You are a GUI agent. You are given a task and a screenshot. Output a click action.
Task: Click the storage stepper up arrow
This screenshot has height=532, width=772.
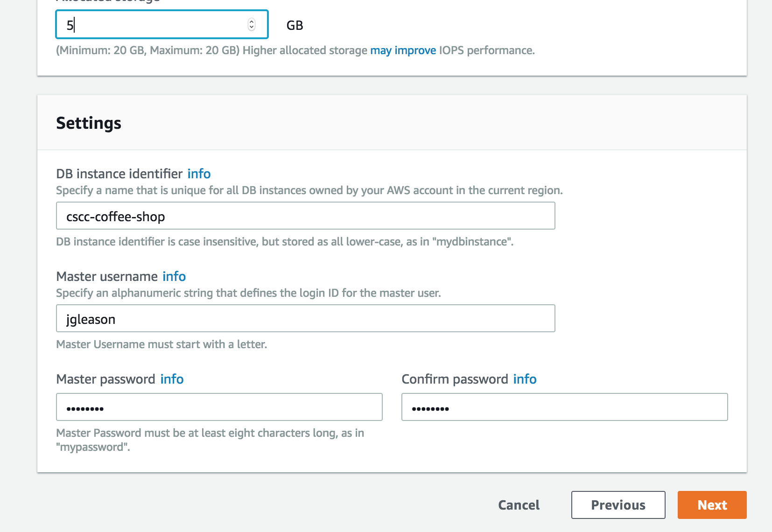[252, 21]
